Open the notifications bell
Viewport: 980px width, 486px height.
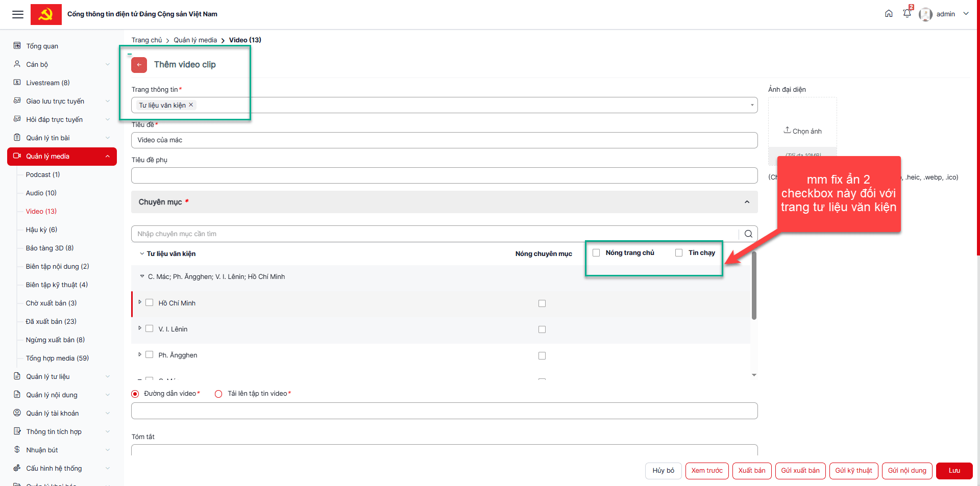pos(907,14)
